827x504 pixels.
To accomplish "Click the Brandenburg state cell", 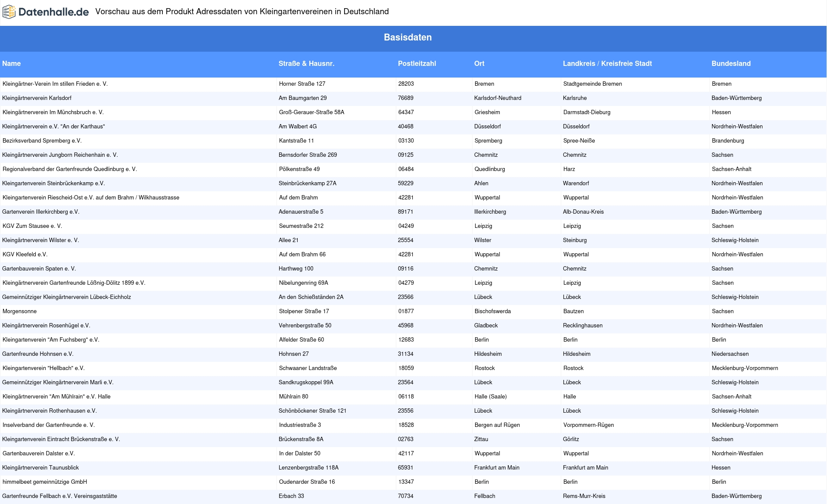I will (x=728, y=141).
